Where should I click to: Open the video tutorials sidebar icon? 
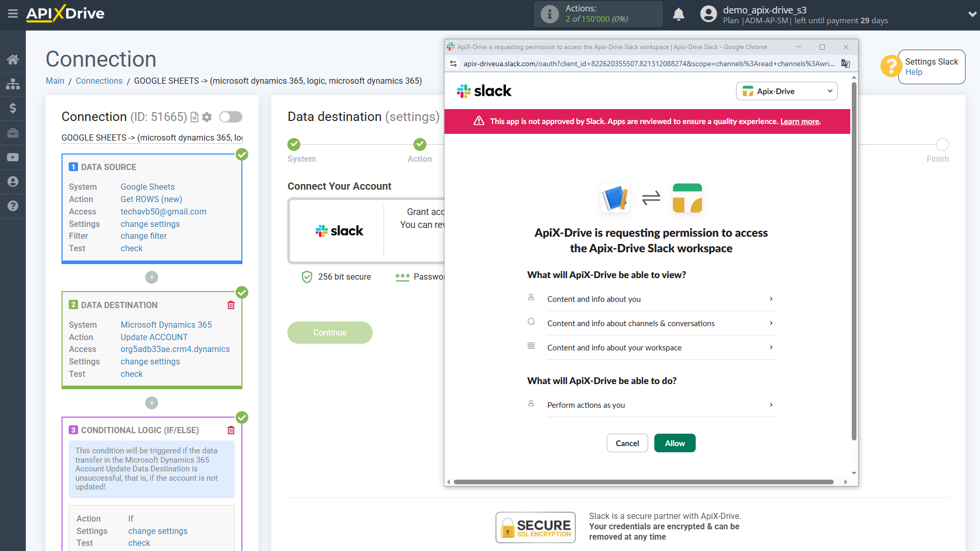tap(13, 157)
